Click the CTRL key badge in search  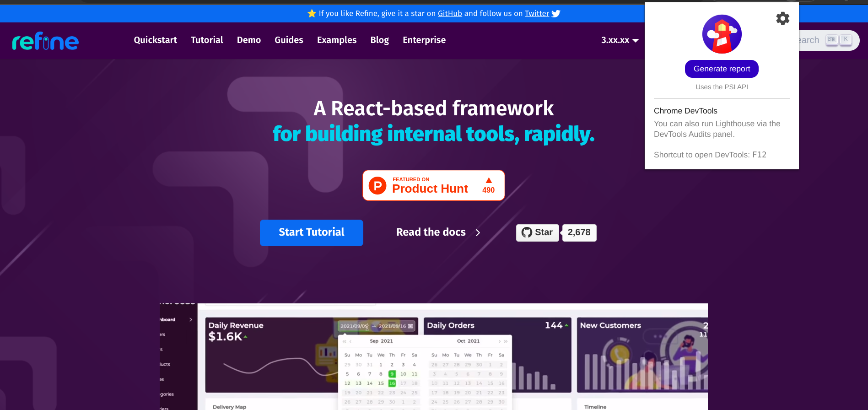point(832,40)
